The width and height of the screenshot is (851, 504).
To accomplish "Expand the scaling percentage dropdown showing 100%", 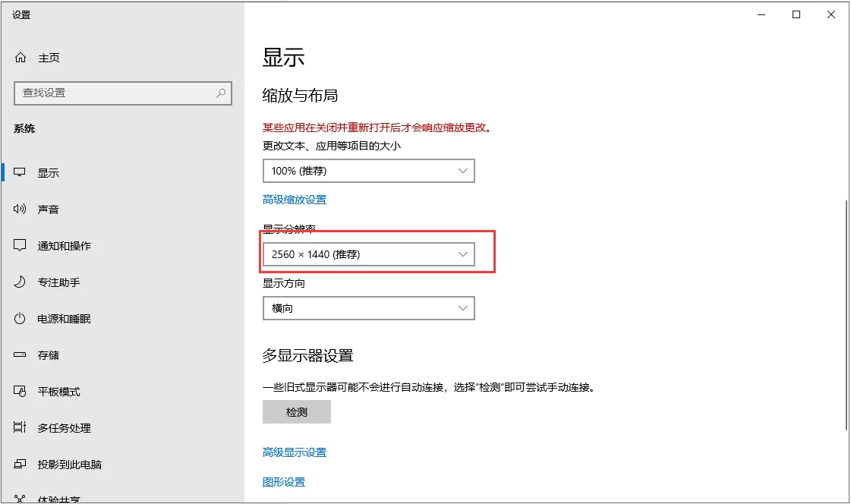I will tap(369, 171).
